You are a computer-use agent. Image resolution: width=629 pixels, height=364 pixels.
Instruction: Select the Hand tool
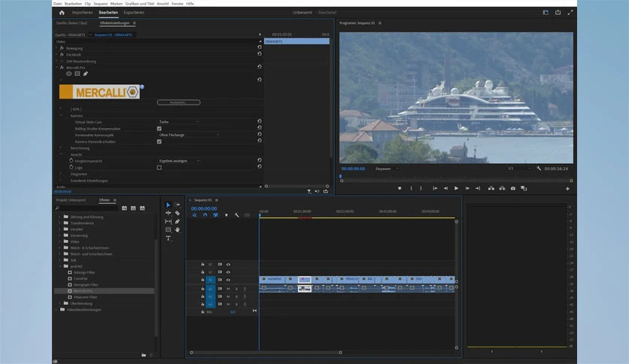178,229
